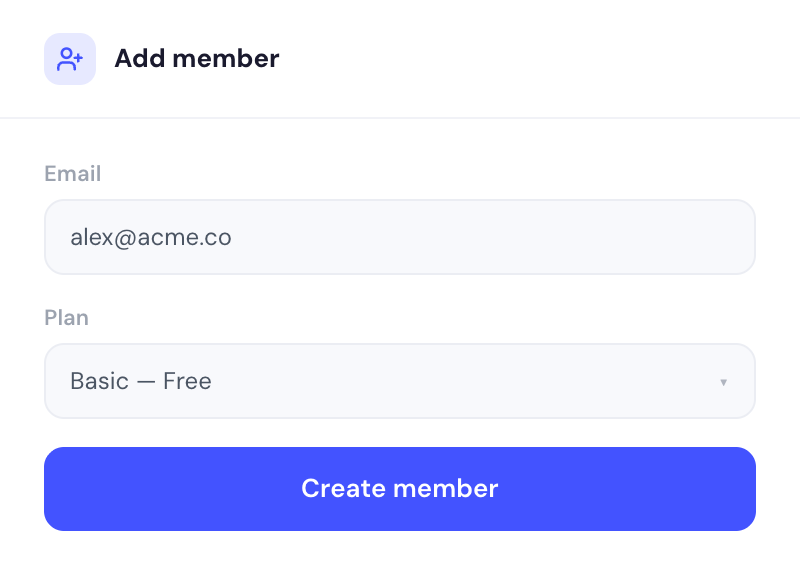Click the Plan field label
The image size is (800, 570).
pos(67,318)
